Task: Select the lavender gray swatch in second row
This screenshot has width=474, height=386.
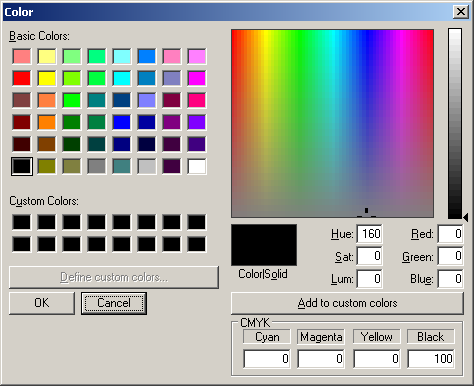Action: tap(172, 78)
